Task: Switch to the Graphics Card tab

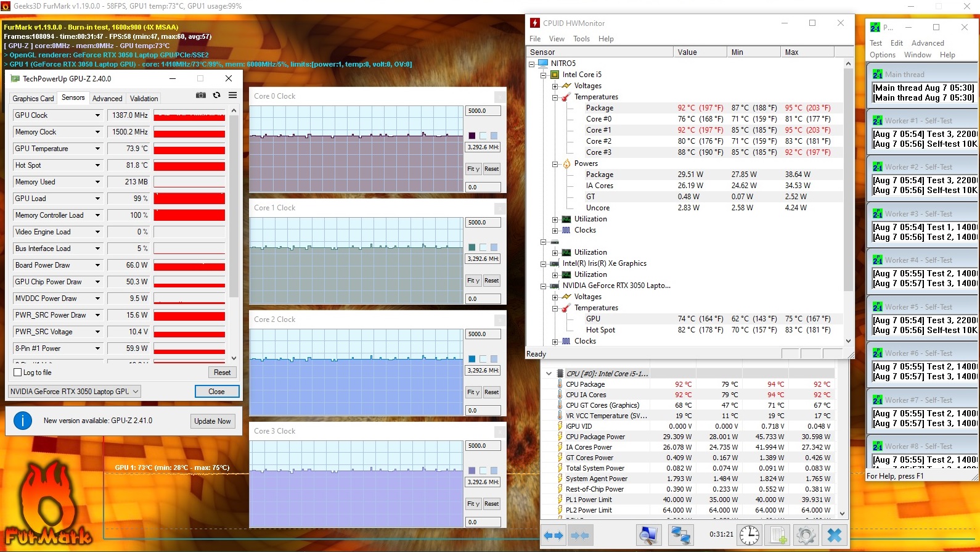Action: point(33,98)
